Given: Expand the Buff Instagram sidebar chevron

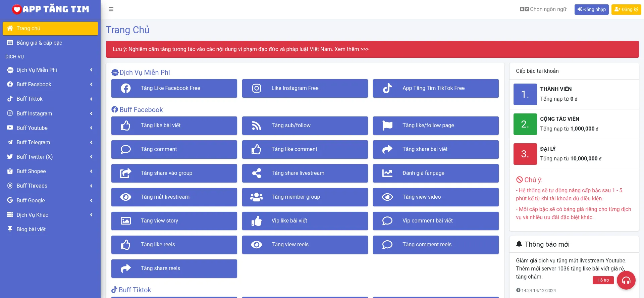Looking at the screenshot, I should click(x=91, y=113).
